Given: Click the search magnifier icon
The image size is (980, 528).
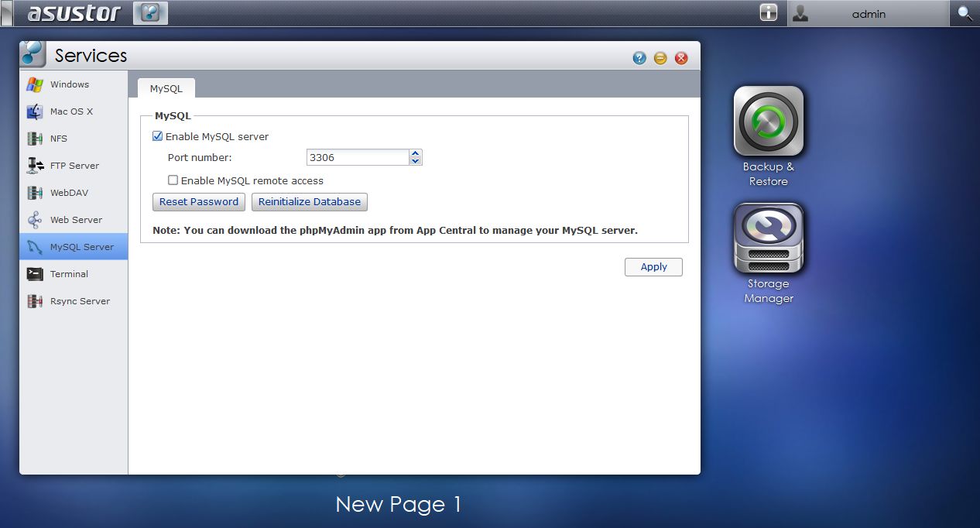Looking at the screenshot, I should [x=965, y=13].
